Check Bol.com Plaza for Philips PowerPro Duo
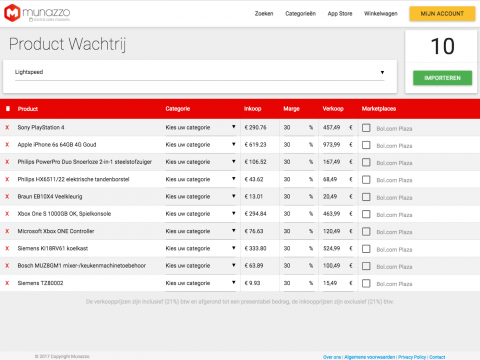This screenshot has width=480, height=360. tap(366, 162)
